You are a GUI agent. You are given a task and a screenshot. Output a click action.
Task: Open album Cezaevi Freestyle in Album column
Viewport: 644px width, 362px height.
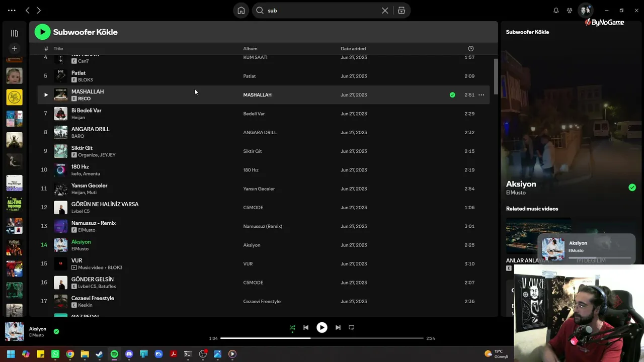coord(262,301)
